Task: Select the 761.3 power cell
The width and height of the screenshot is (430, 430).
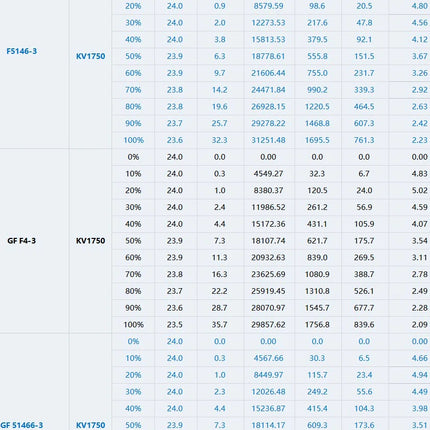Action: pyautogui.click(x=364, y=140)
